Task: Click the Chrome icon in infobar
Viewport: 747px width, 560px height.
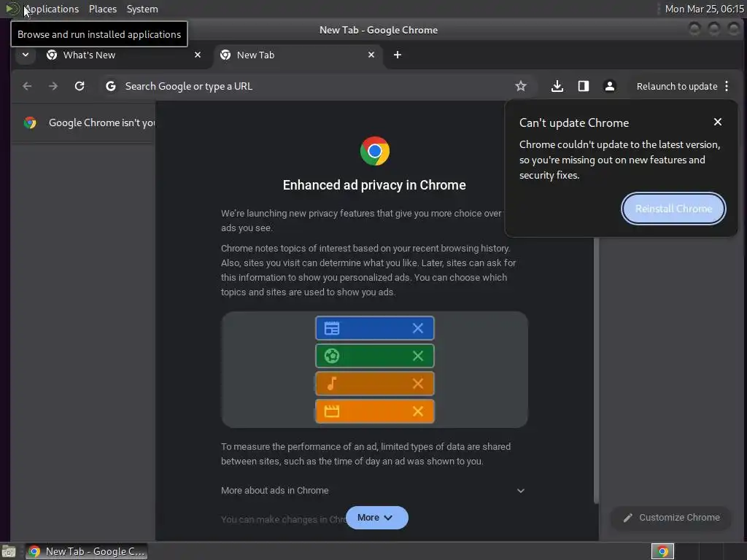Action: pyautogui.click(x=30, y=122)
